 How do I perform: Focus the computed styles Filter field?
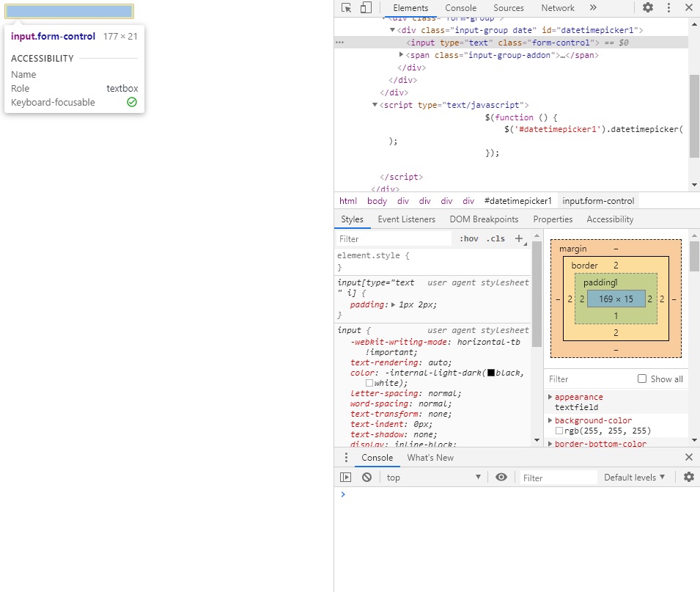[x=589, y=379]
